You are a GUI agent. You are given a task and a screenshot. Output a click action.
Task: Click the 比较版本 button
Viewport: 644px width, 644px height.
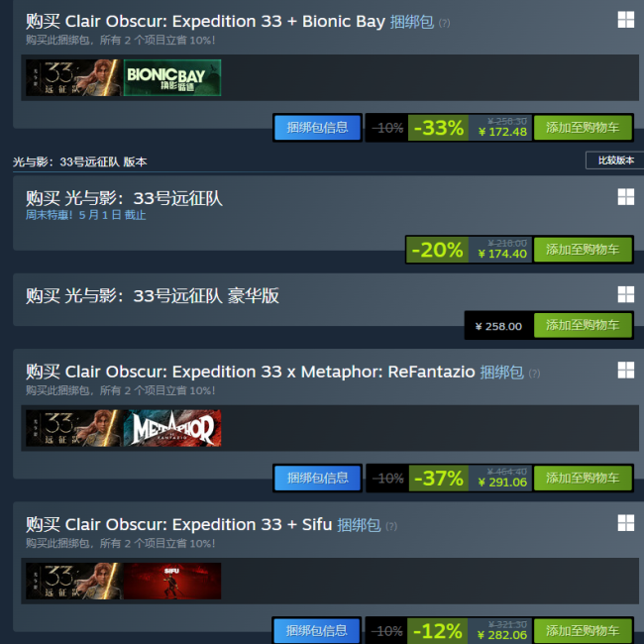615,161
